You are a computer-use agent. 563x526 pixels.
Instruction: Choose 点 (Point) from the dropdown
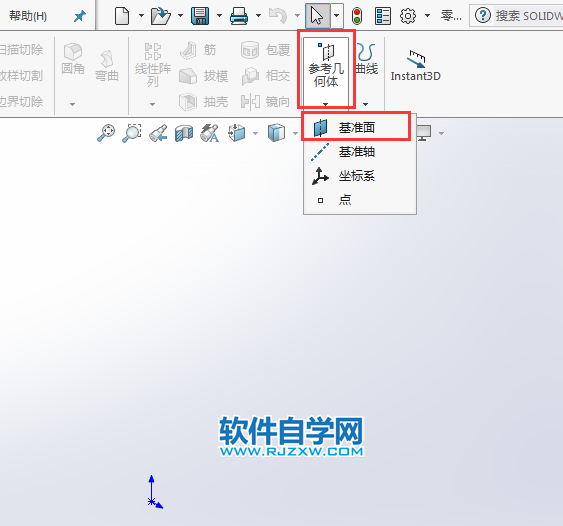(x=360, y=200)
